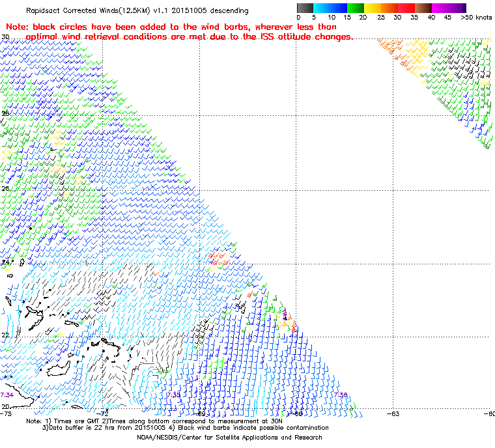Click the longitude label -63

pyautogui.click(x=393, y=414)
